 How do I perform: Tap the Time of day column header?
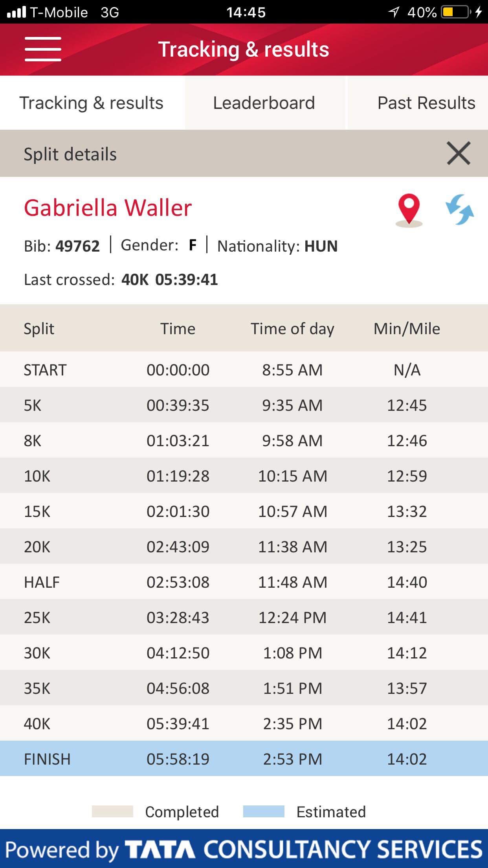point(292,329)
